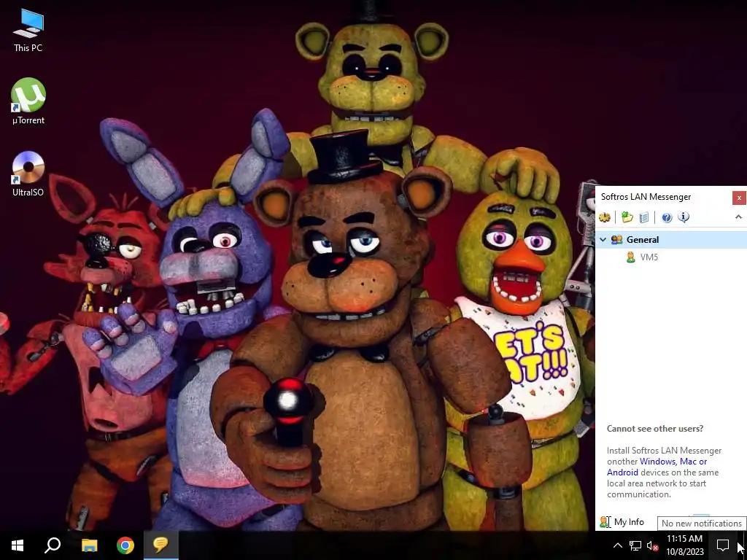Viewport: 747px width, 560px height.
Task: Click Softros Messenger taskbar button
Action: [161, 545]
